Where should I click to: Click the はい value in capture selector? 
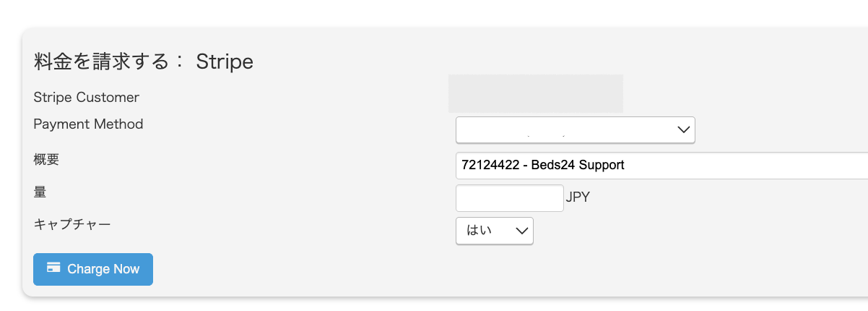click(479, 231)
